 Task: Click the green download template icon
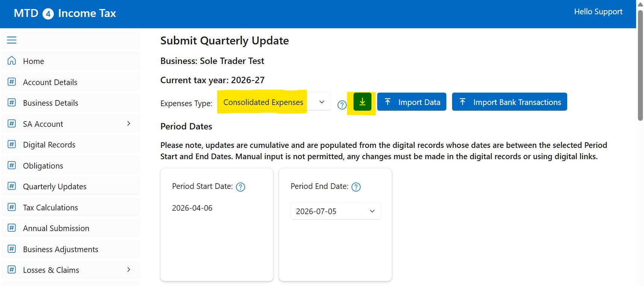362,102
